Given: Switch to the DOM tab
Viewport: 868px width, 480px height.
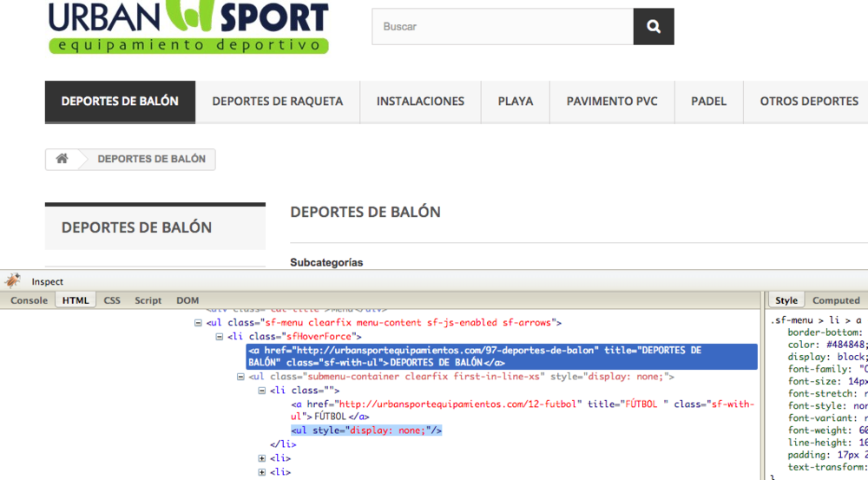Looking at the screenshot, I should tap(187, 300).
